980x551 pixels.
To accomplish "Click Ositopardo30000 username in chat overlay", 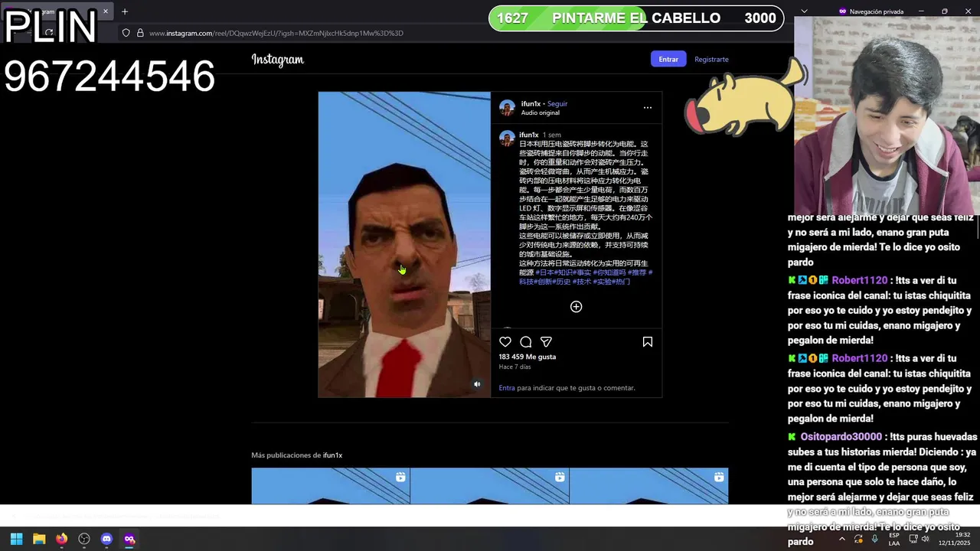I will pyautogui.click(x=841, y=436).
